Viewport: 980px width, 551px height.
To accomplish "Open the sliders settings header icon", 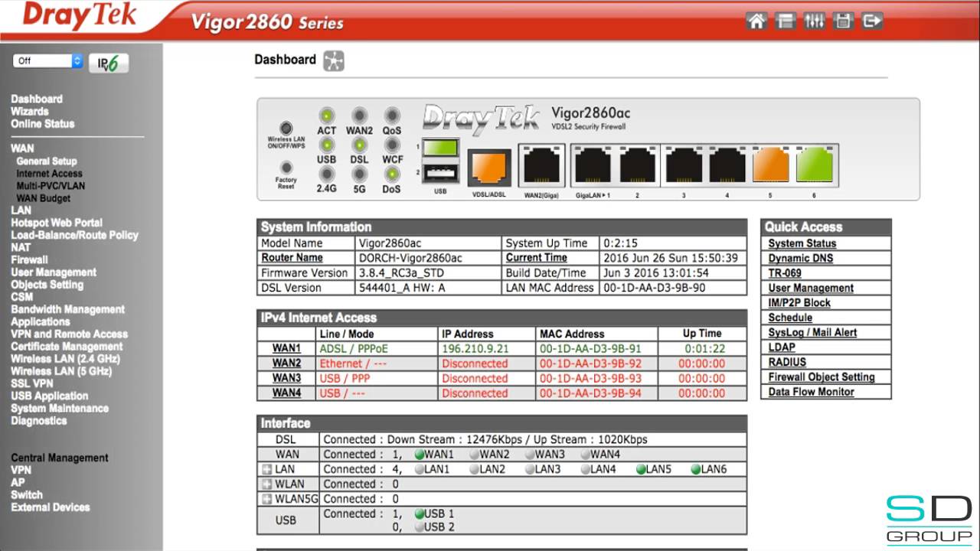I will coord(815,21).
